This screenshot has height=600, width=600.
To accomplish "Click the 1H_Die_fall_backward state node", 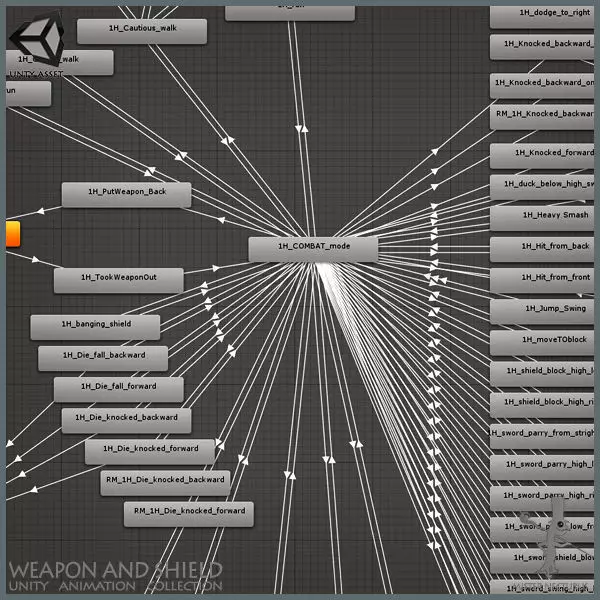I will (103, 359).
